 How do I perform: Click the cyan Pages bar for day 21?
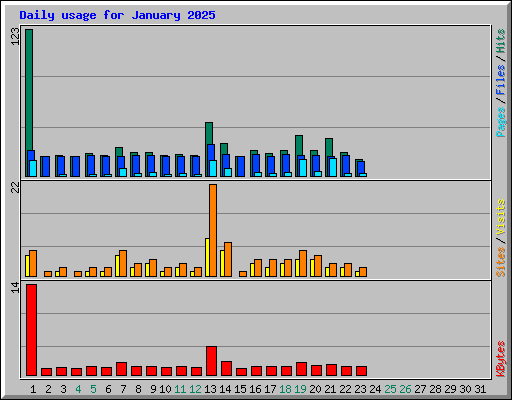pyautogui.click(x=333, y=167)
